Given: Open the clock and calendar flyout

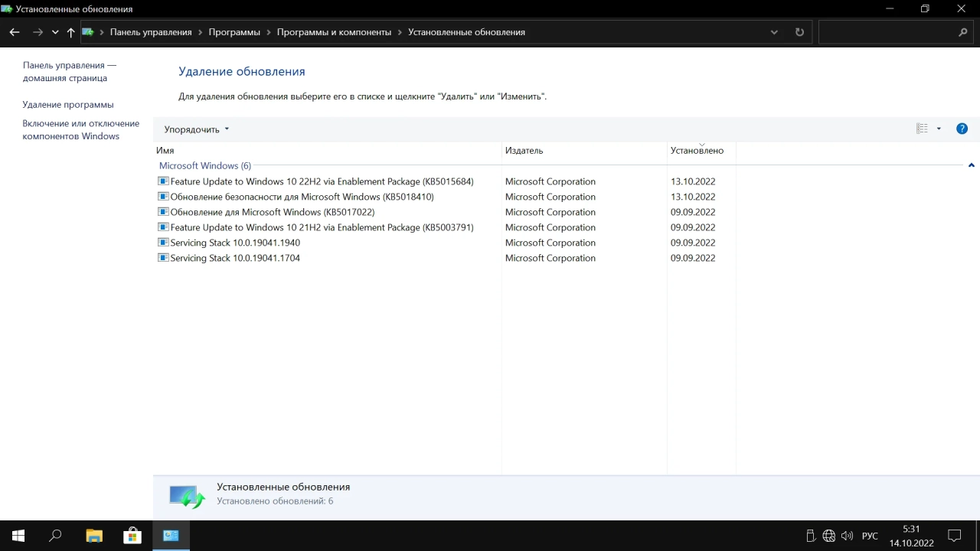Looking at the screenshot, I should click(x=911, y=536).
